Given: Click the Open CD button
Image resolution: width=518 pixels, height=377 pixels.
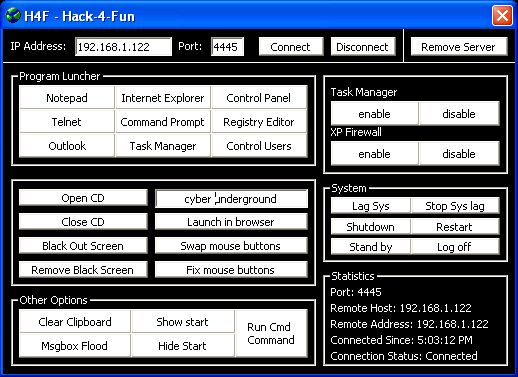Looking at the screenshot, I should pyautogui.click(x=83, y=198).
